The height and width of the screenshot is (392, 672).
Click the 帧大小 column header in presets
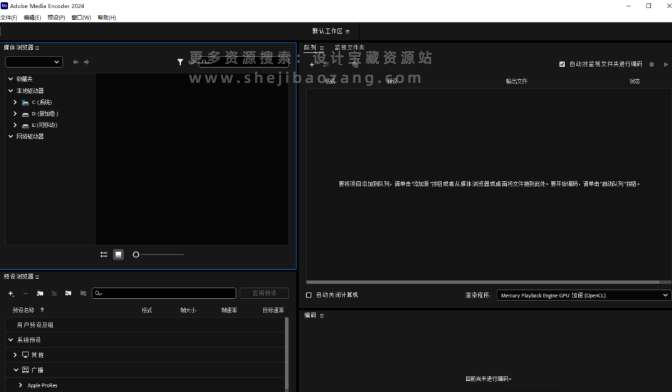pyautogui.click(x=188, y=310)
